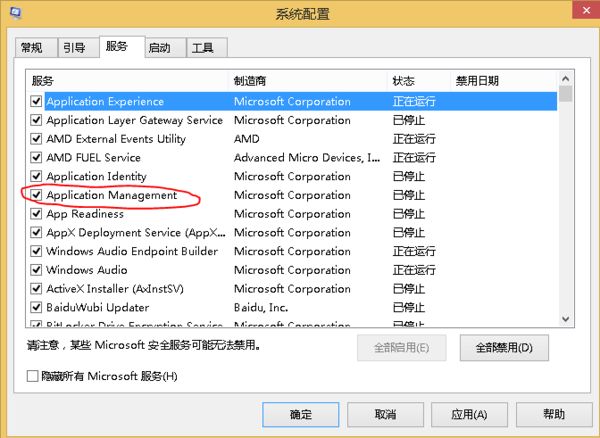Click the 全部启用(E) button
This screenshot has width=600, height=438.
pos(401,348)
